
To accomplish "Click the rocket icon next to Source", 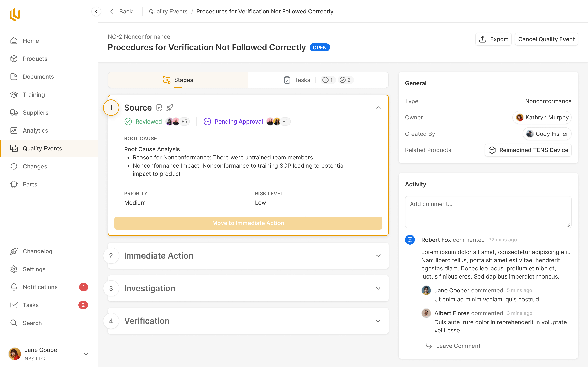I will point(170,107).
